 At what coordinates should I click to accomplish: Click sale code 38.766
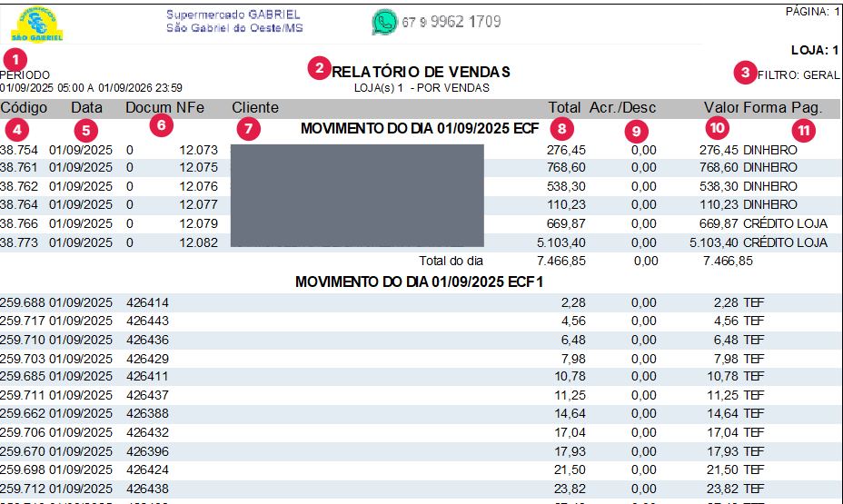(x=19, y=223)
